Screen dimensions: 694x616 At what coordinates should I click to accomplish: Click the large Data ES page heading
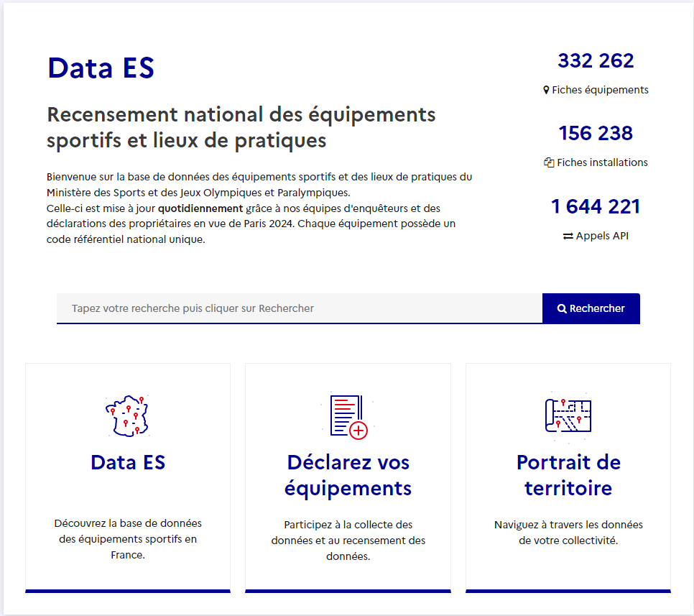pos(101,68)
